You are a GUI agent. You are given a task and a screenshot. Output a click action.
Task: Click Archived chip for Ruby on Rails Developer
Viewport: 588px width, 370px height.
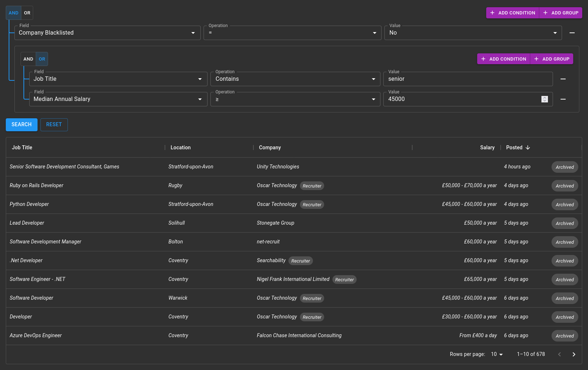pos(565,186)
